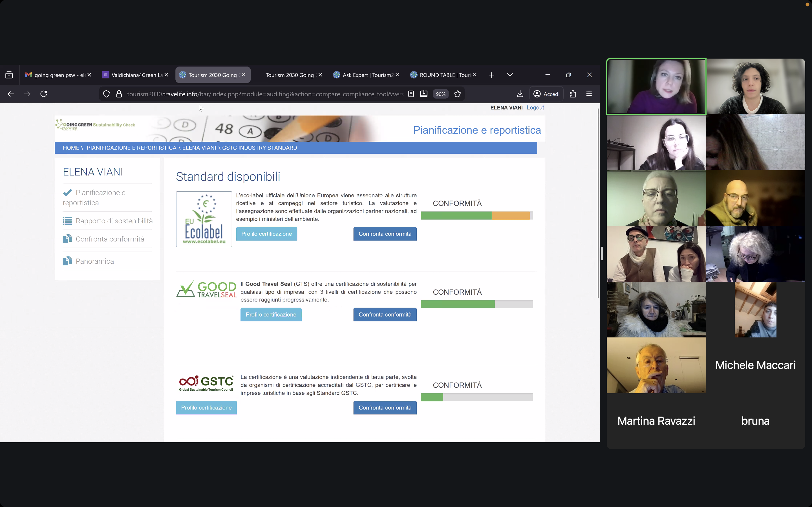
Task: Click the bookmark star icon
Action: (x=458, y=94)
